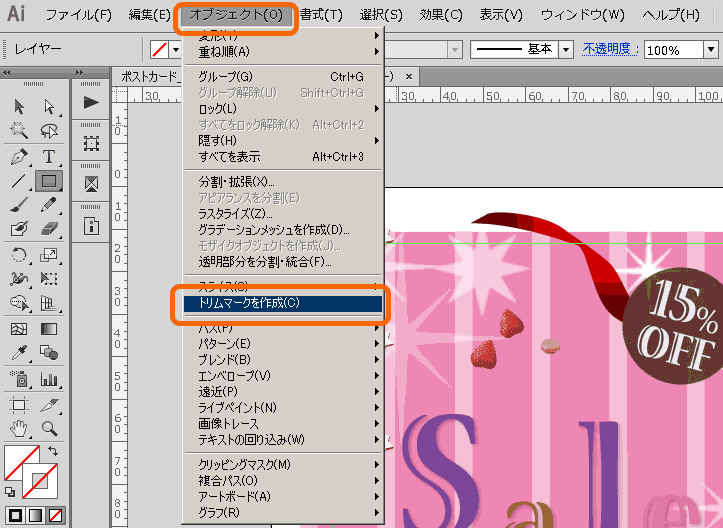Select the Rectangle tool
The image size is (723, 528).
point(48,181)
